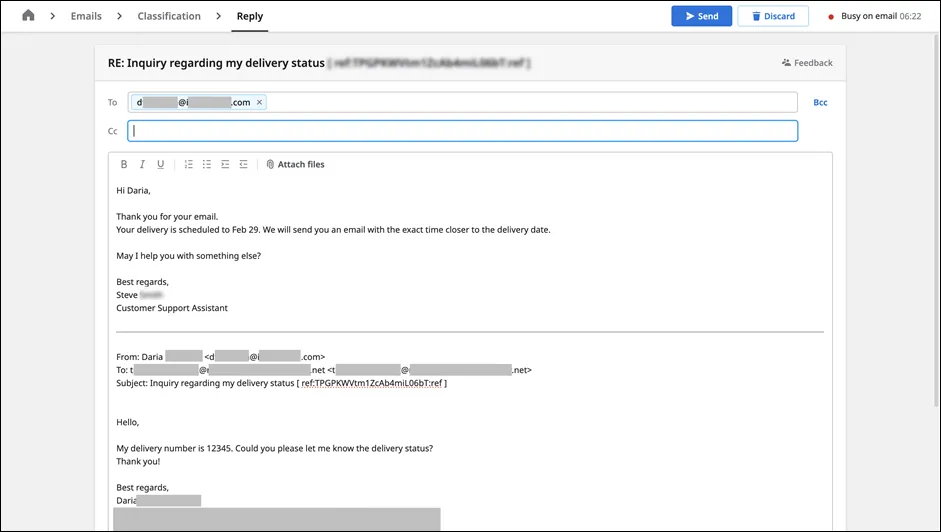941x532 pixels.
Task: Open the Feedback link
Action: click(x=807, y=62)
